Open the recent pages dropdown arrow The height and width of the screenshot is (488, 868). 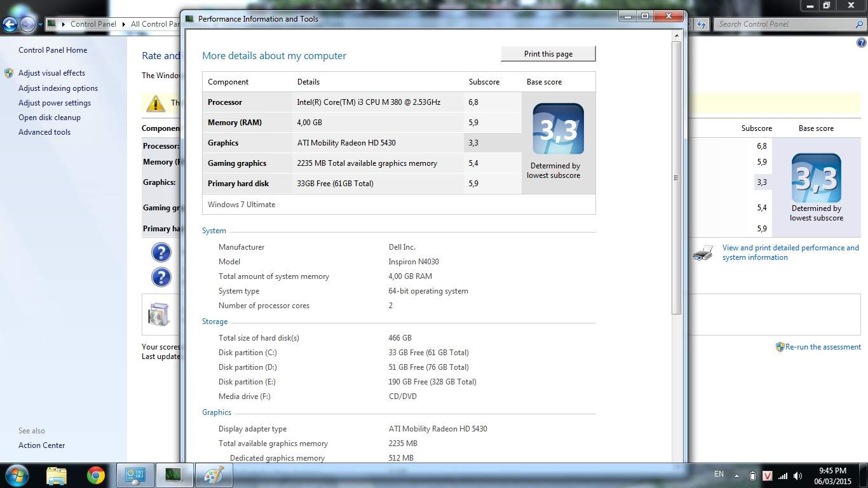click(x=40, y=25)
